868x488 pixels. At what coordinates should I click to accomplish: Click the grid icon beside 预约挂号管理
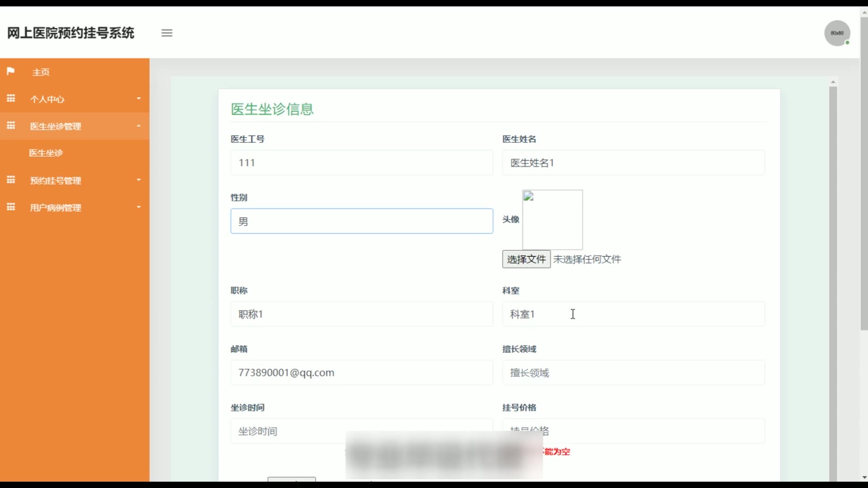(x=11, y=180)
